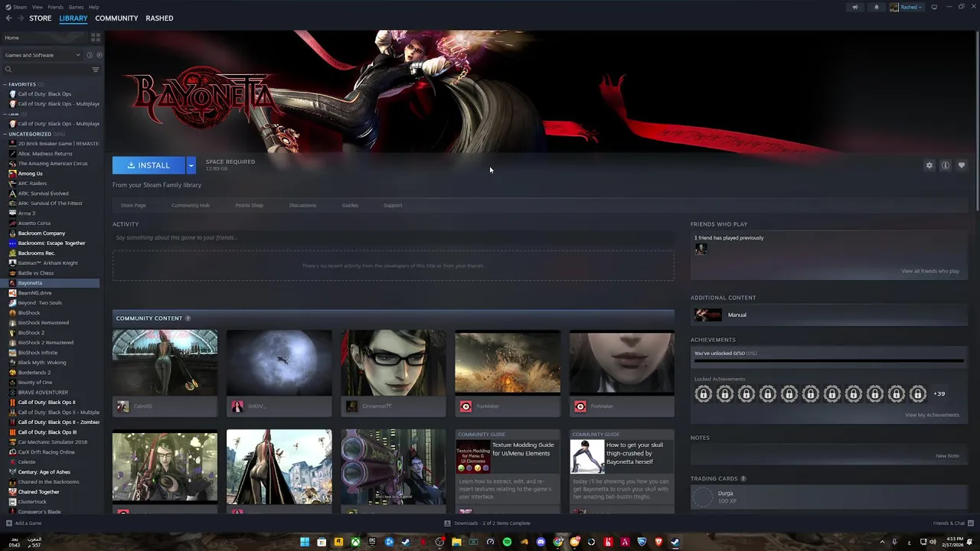980x551 pixels.
Task: Open announcements megaphone icon
Action: point(855,7)
